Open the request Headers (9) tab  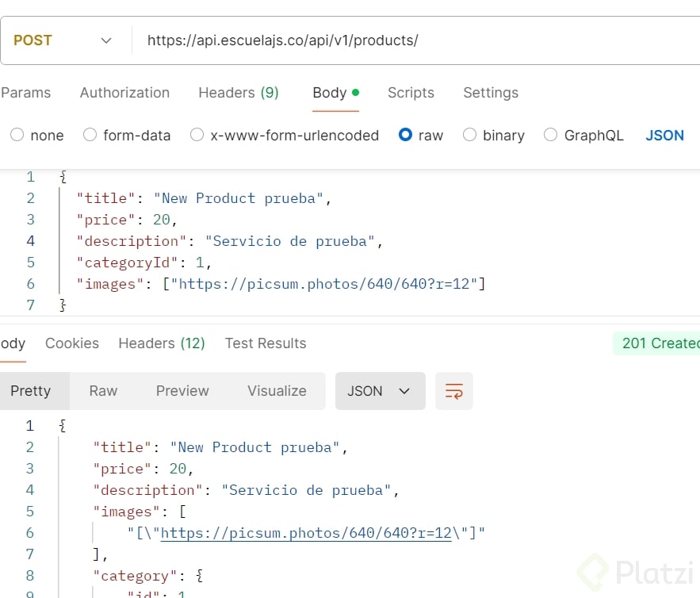[238, 93]
